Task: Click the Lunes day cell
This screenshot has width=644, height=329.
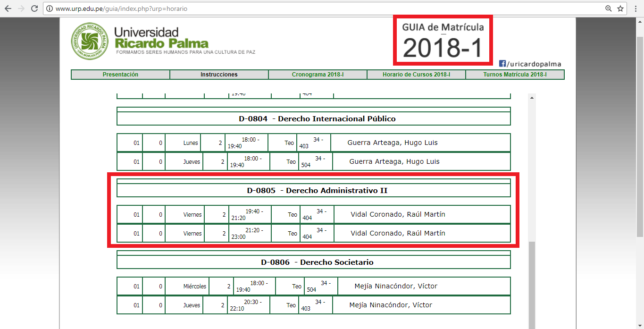Action: (x=183, y=143)
